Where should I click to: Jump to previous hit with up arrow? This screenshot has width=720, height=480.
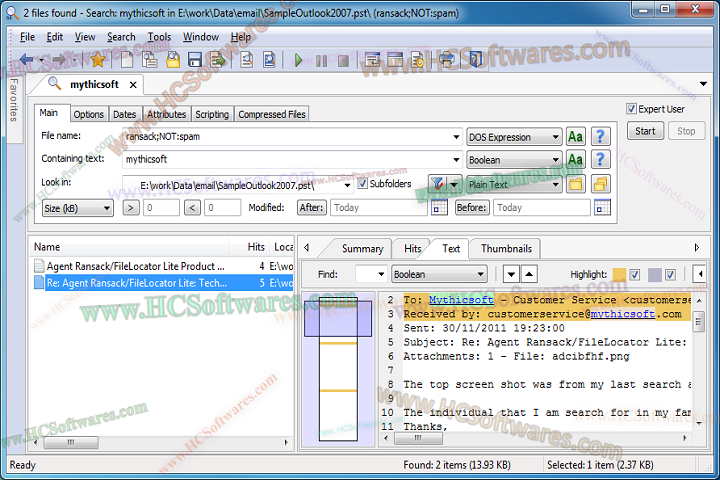(x=529, y=275)
